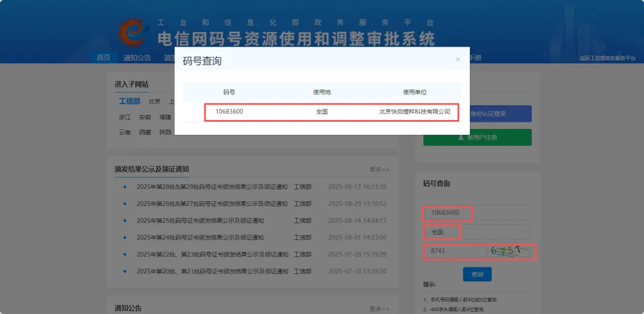Focus the captcha input containing 8743
Viewport: 644px width, 314px height.
[x=454, y=251]
